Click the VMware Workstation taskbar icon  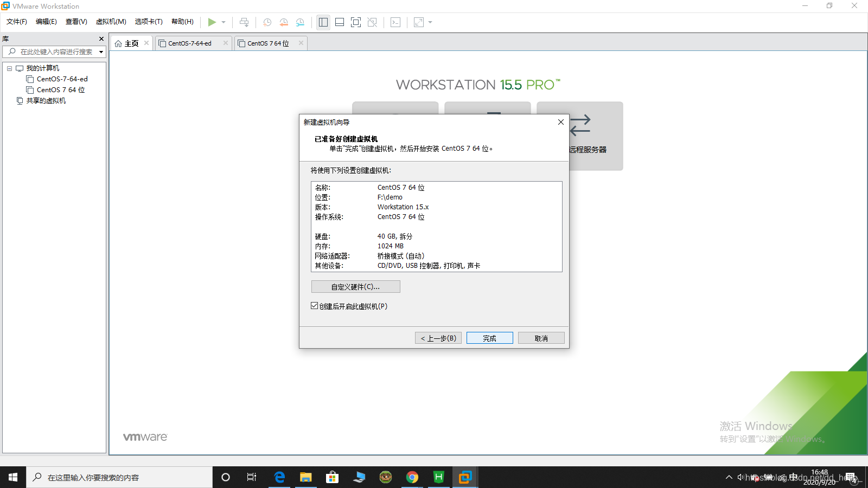465,477
